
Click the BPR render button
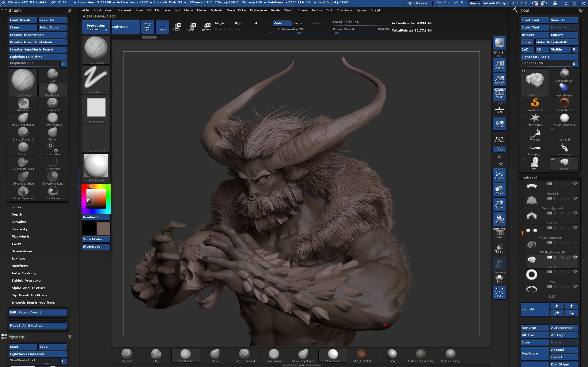pyautogui.click(x=499, y=43)
